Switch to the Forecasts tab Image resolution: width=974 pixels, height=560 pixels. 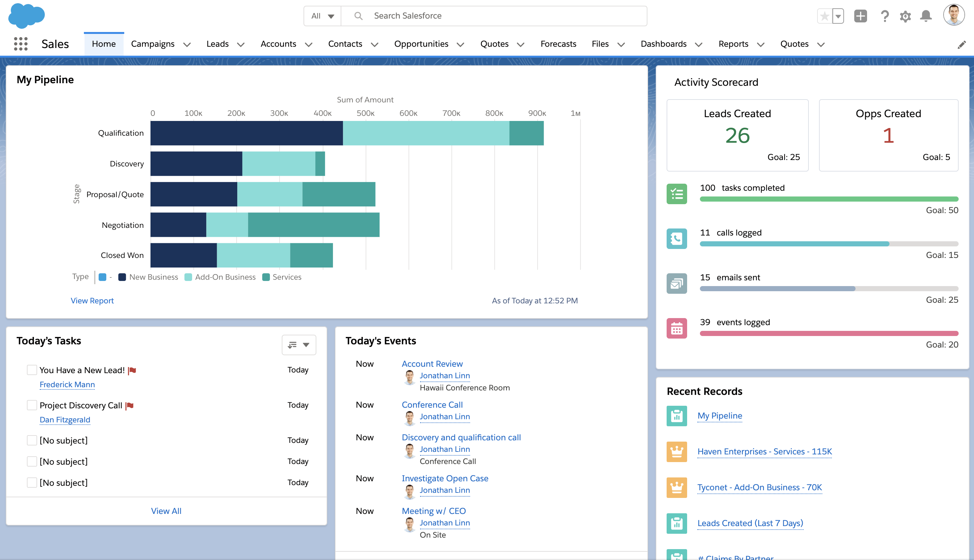coord(558,44)
